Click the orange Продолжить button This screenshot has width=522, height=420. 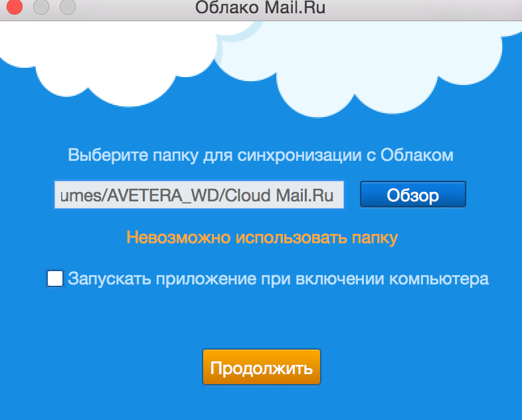pos(262,367)
